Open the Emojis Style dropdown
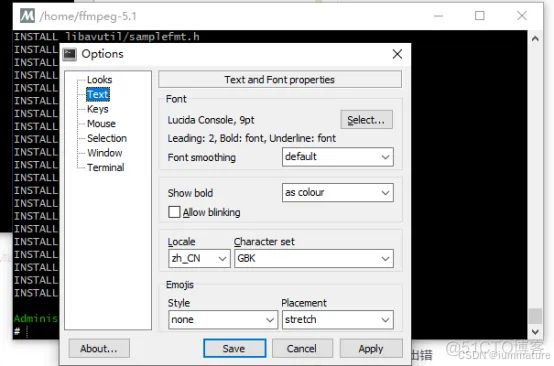Viewport: 554px width, 366px height. [223, 320]
